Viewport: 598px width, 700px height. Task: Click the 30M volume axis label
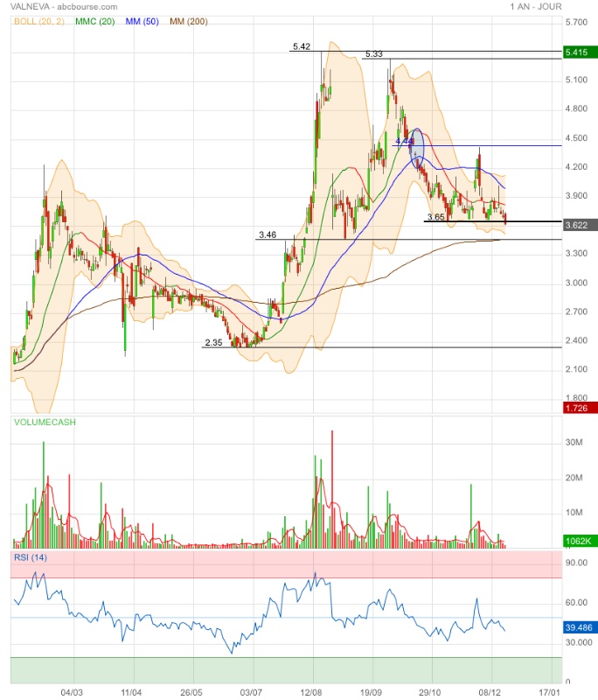click(574, 443)
